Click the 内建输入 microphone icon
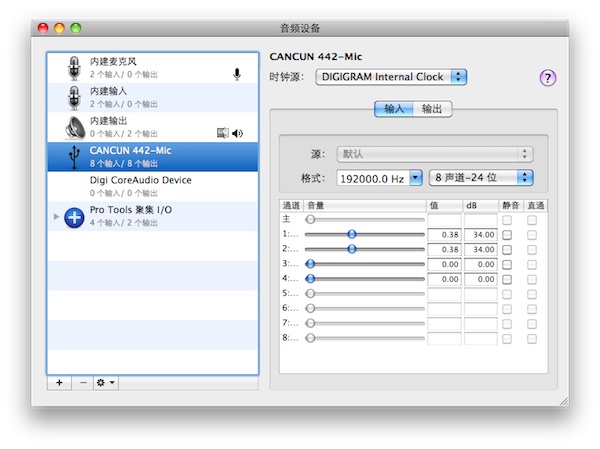Screen dimensions: 600x449 (73, 97)
